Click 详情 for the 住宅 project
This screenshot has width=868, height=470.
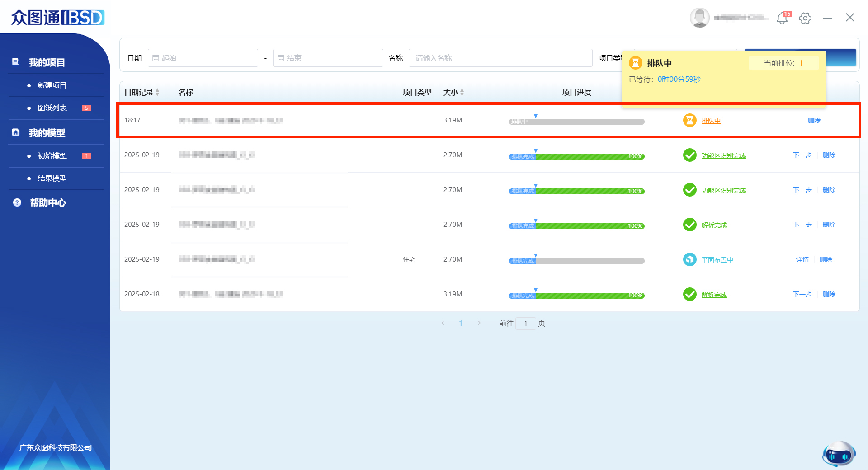[802, 259]
